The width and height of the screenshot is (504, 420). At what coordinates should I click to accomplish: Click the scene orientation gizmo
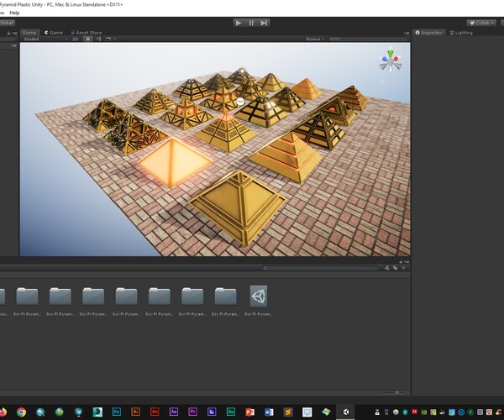pos(389,60)
